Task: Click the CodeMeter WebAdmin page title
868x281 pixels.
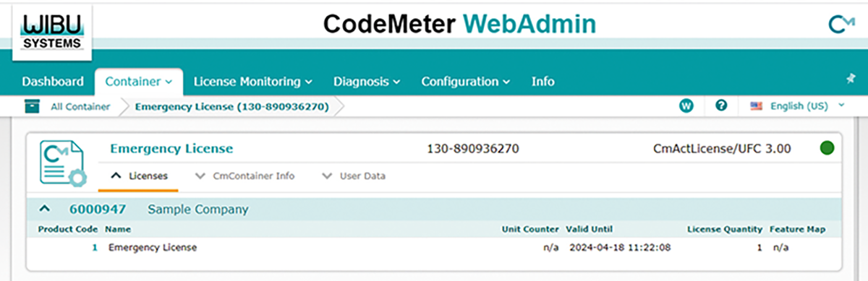Action: [459, 25]
